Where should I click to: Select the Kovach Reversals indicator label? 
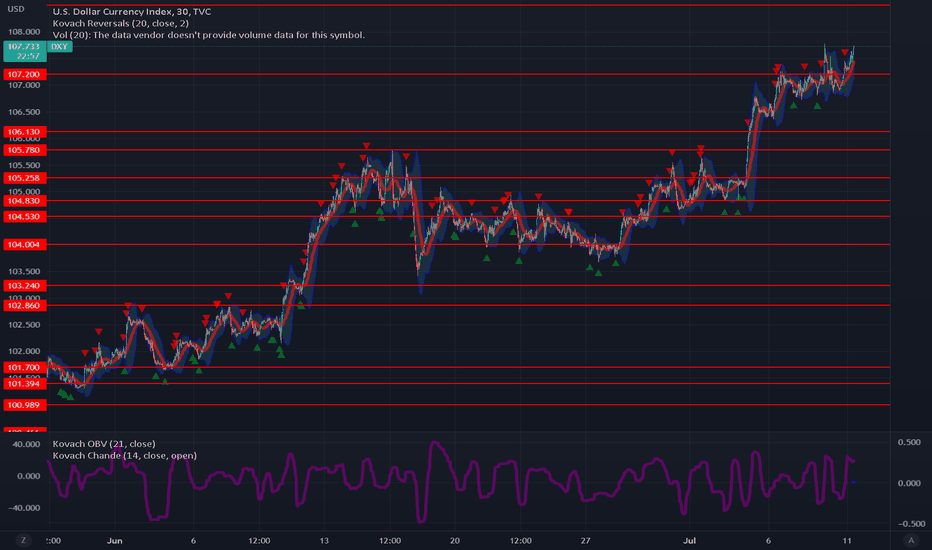pos(121,23)
